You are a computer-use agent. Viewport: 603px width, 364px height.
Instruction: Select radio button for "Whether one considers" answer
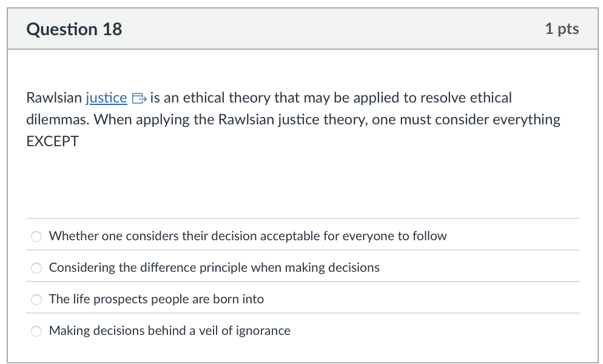pyautogui.click(x=37, y=237)
